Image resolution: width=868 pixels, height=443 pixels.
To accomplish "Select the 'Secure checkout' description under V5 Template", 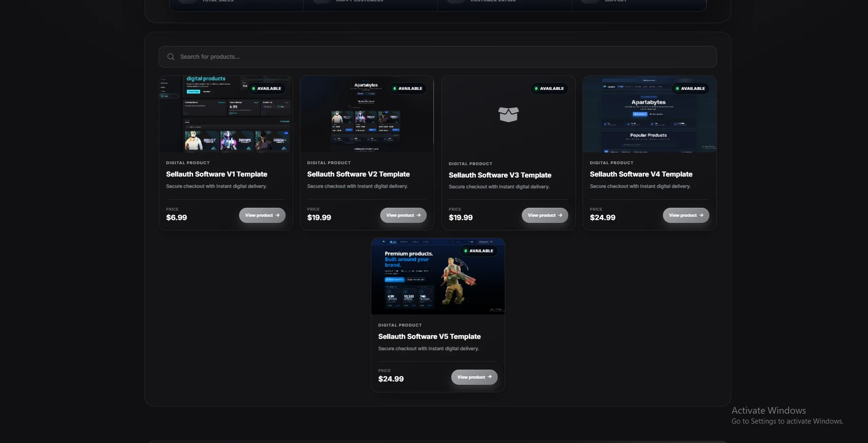I will (x=429, y=349).
